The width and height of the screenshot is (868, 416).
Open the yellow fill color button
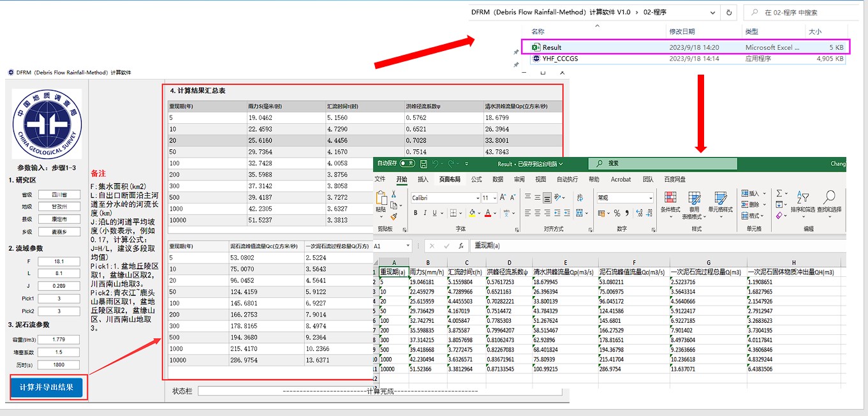472,213
